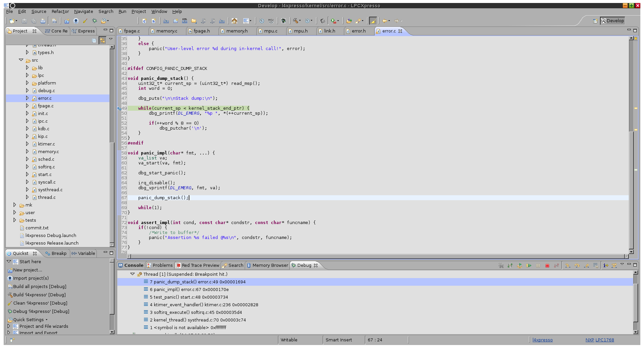644x350 pixels.
Task: Collapse the Thread [1] node in Debug view
Action: click(132, 274)
